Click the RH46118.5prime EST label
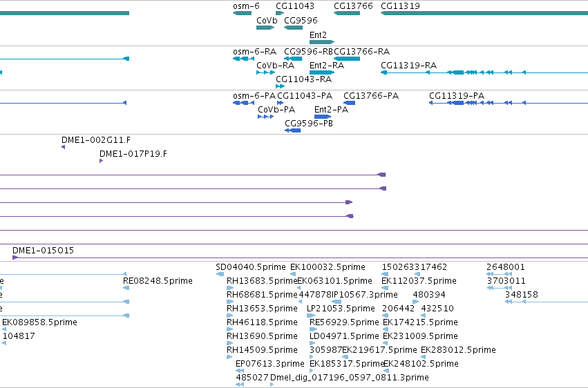Image resolution: width=588 pixels, height=388 pixels. 262,322
